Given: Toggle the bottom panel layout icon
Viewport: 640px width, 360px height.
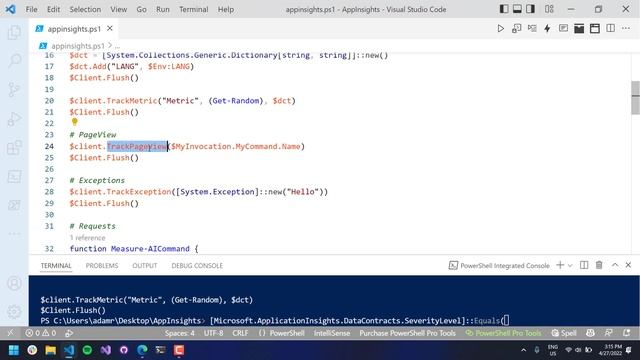Looking at the screenshot, I should click(x=517, y=9).
